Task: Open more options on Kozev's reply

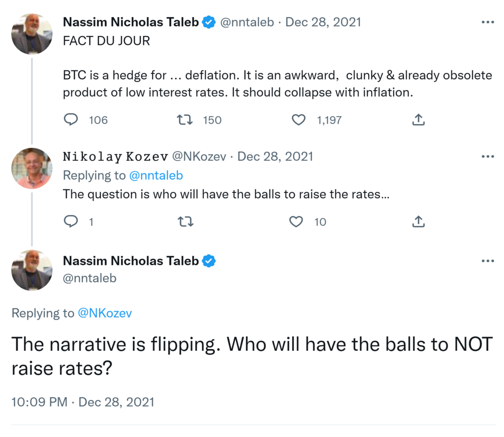Action: click(487, 156)
